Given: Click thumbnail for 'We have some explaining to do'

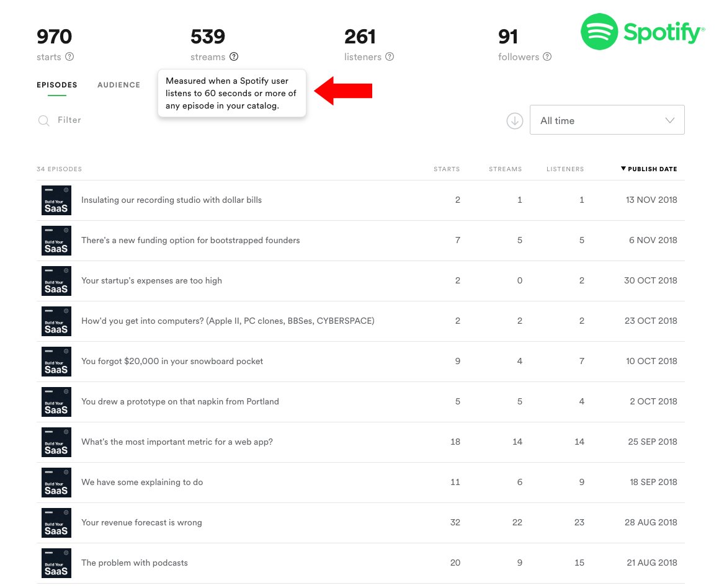Looking at the screenshot, I should [x=56, y=483].
